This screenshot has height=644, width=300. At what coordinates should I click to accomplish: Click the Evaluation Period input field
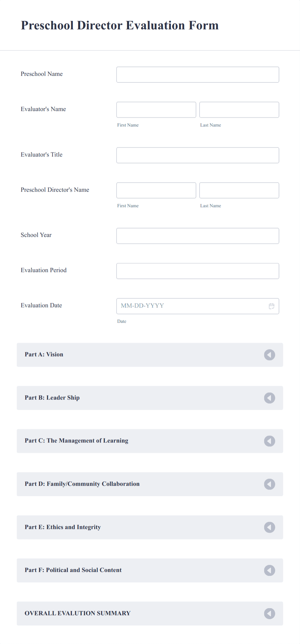[197, 271]
